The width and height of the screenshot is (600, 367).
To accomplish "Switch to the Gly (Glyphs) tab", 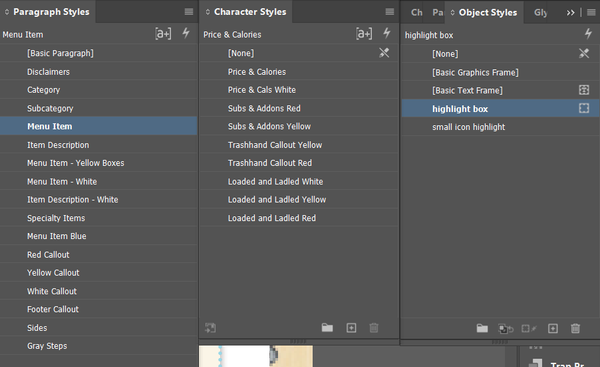I will [x=540, y=13].
